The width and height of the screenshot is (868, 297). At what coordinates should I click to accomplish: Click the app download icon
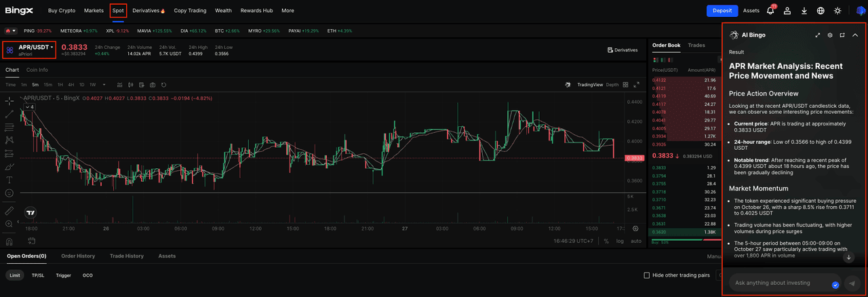pos(804,11)
